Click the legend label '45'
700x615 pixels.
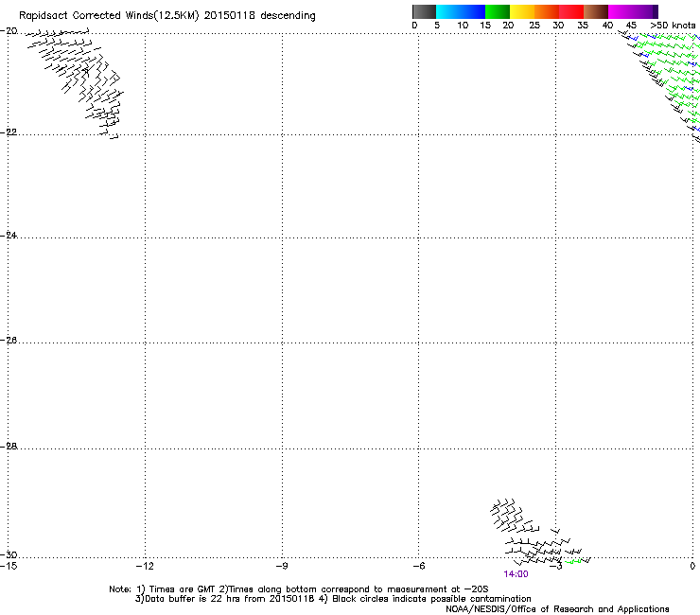click(631, 26)
